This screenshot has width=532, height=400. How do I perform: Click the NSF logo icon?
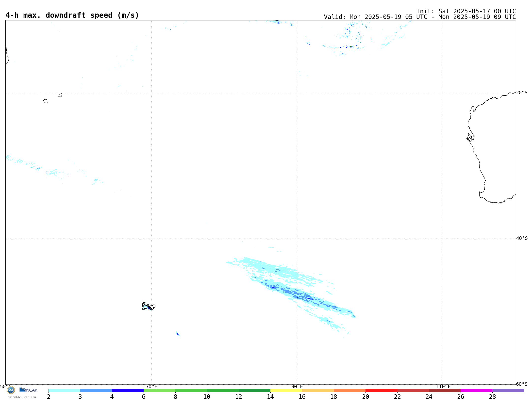[x=11, y=390]
